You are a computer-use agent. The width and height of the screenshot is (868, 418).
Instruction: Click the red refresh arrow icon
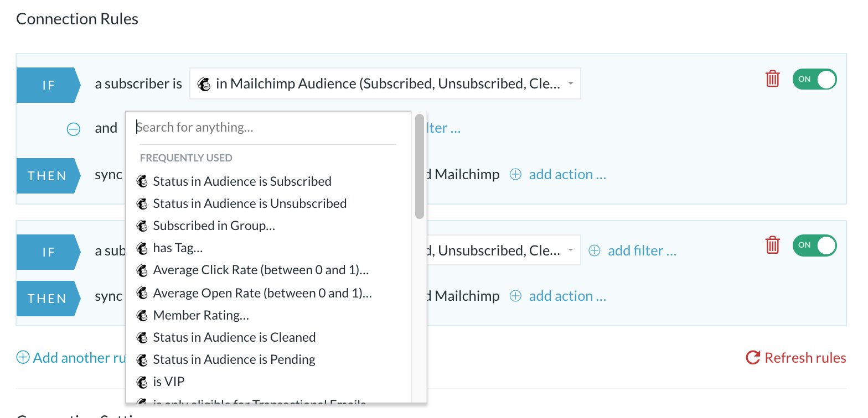(753, 358)
